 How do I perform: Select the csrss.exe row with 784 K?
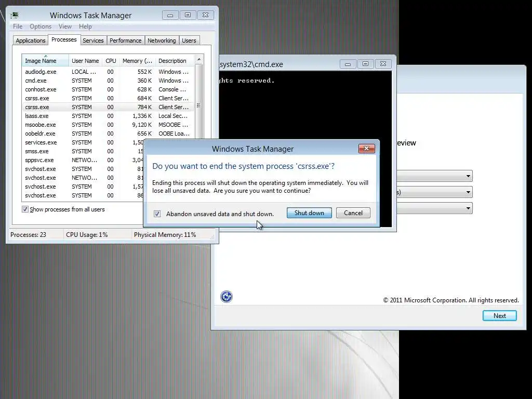pos(108,107)
